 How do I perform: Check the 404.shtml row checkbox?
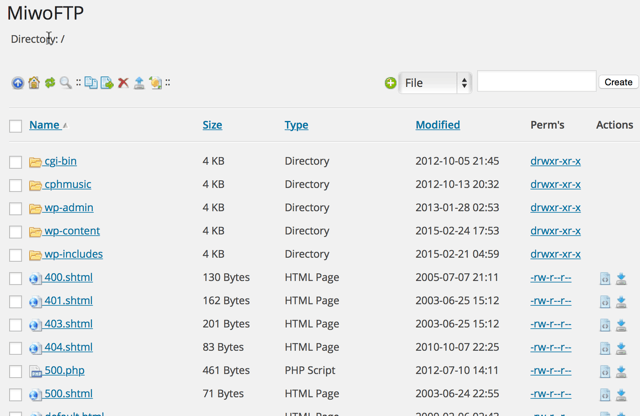coord(16,348)
